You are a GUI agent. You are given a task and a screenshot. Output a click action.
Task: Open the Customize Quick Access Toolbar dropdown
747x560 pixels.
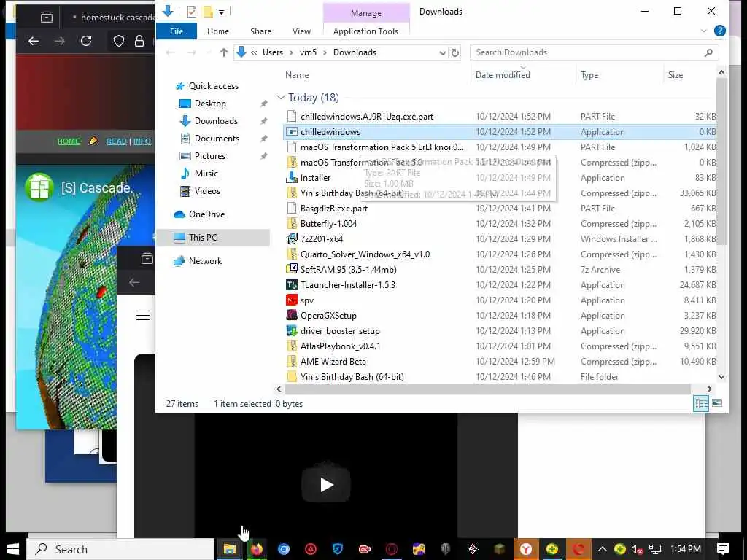[222, 12]
